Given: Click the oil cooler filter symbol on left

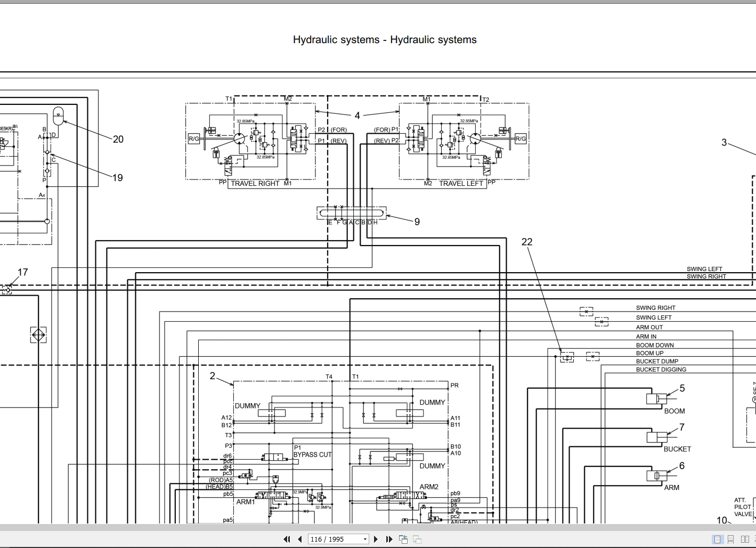Looking at the screenshot, I should 38,335.
